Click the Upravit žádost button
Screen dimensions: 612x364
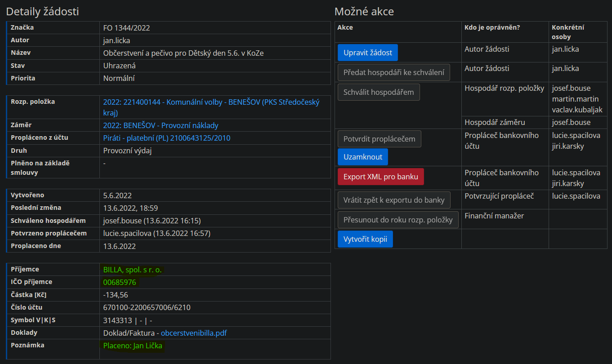tap(367, 53)
